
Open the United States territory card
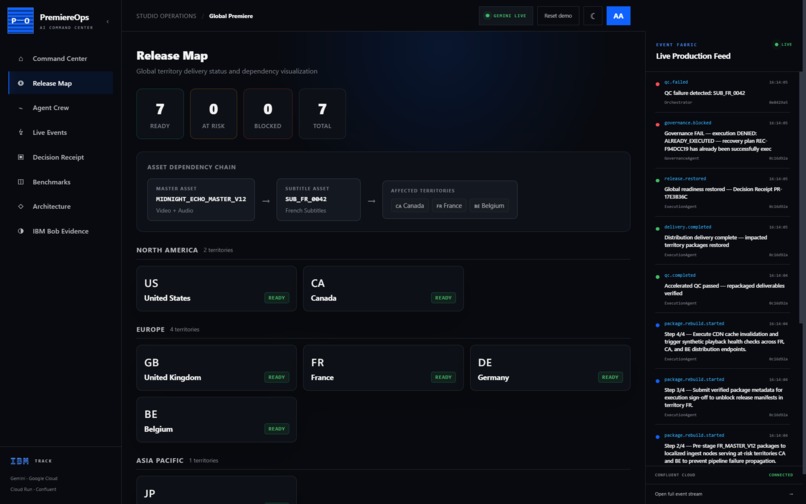pos(216,289)
